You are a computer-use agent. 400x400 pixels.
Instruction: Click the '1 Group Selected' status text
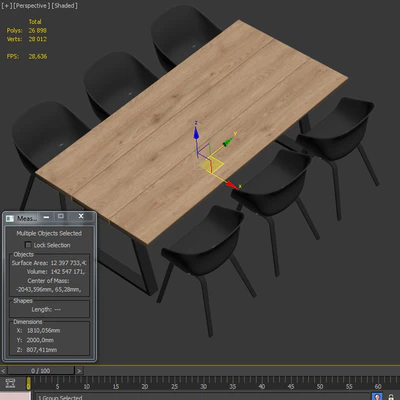[x=60, y=397]
